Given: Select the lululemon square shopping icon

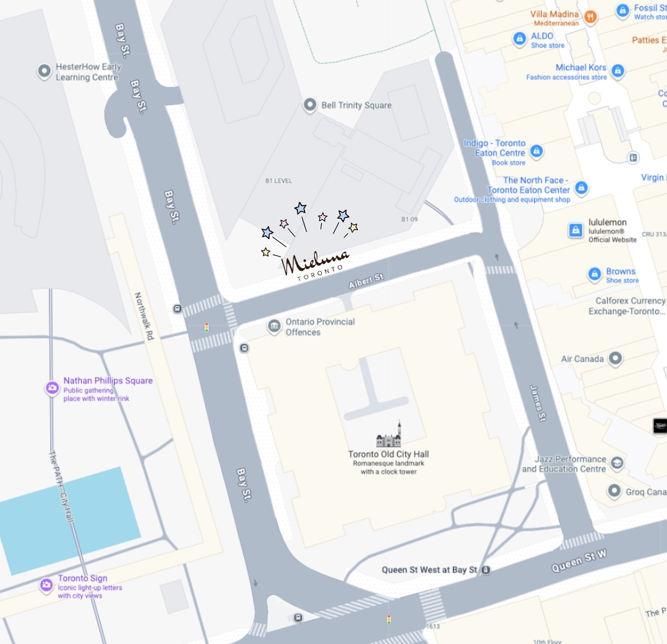Looking at the screenshot, I should tap(575, 230).
